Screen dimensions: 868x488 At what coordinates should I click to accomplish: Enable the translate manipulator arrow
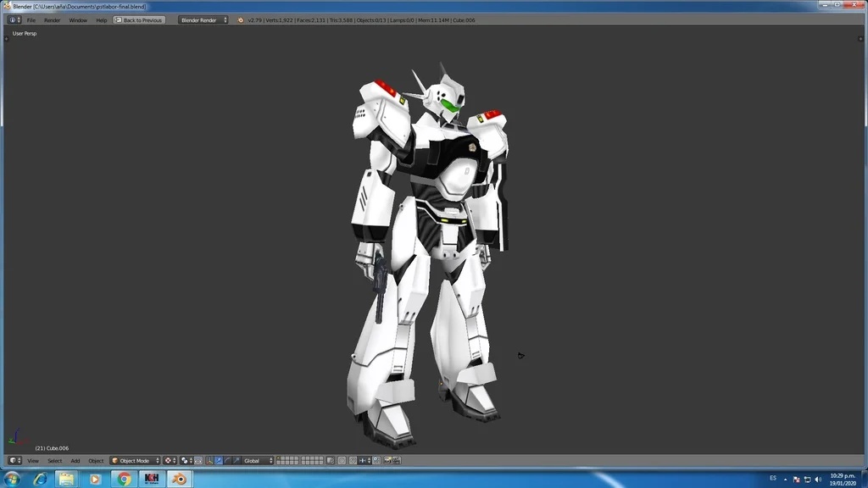(x=219, y=460)
